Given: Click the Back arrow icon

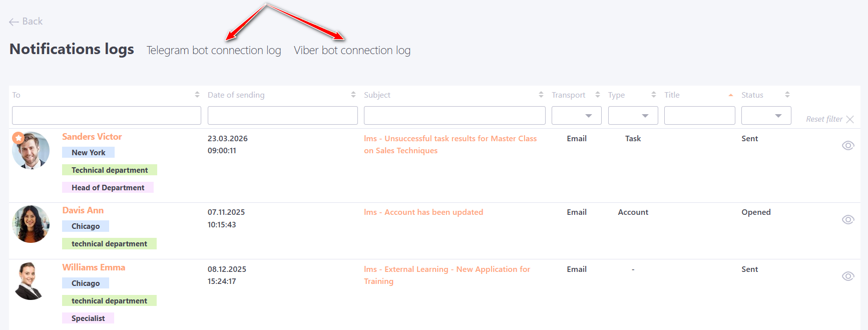Looking at the screenshot, I should 14,22.
